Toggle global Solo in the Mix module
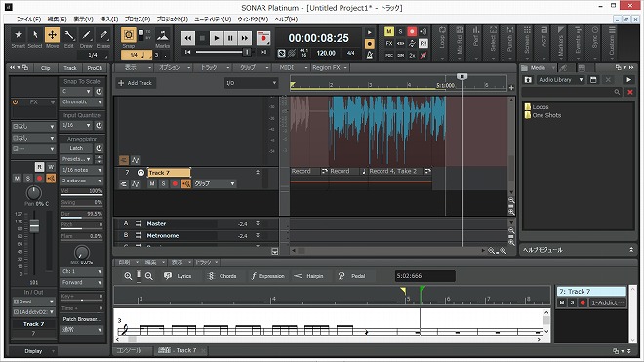The width and height of the screenshot is (644, 362). (x=400, y=31)
